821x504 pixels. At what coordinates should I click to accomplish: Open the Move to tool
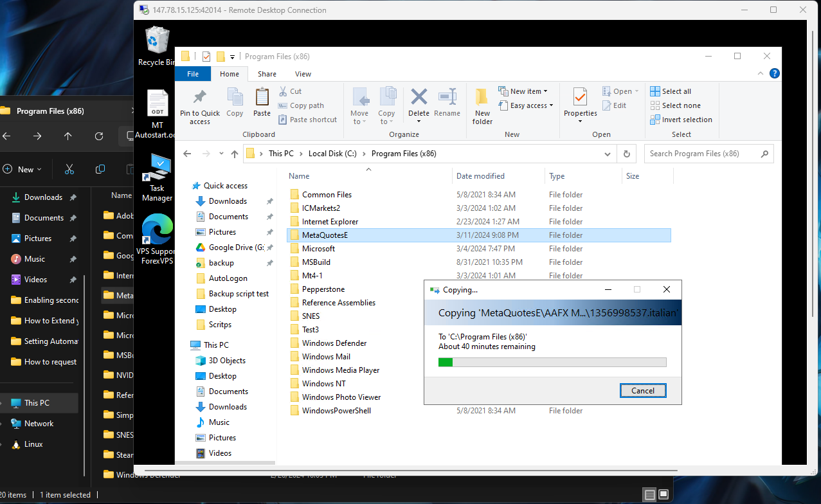pyautogui.click(x=359, y=105)
